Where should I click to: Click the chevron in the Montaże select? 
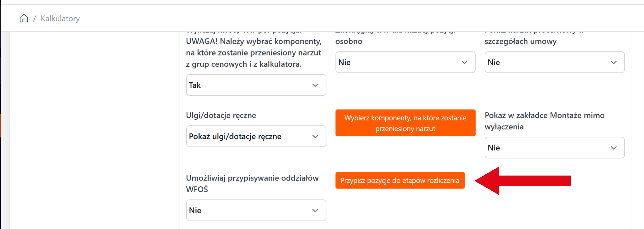pos(614,148)
